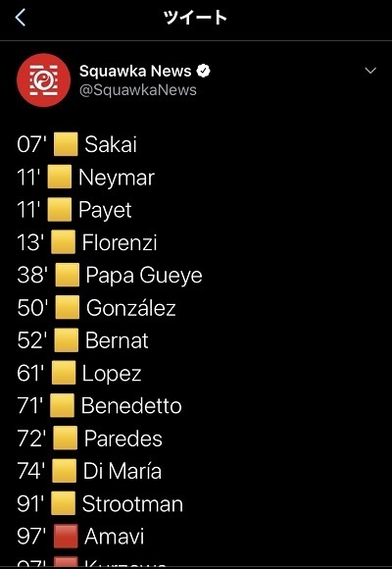
Task: Tap the yellow card emoji beside Bernat
Action: tap(66, 340)
